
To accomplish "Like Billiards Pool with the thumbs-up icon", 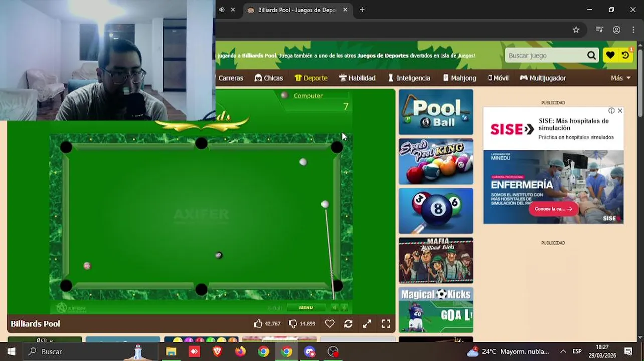I will 258,324.
